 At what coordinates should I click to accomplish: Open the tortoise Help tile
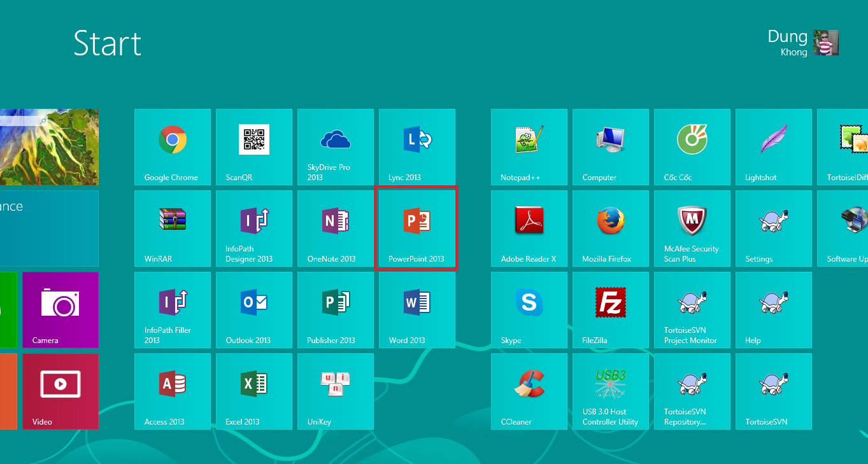tap(774, 310)
